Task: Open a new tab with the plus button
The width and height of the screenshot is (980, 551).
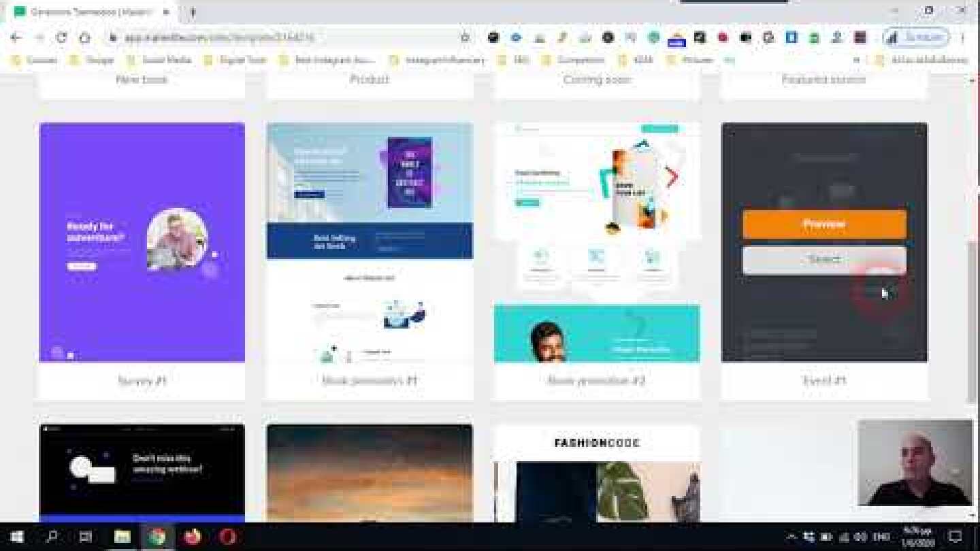Action: click(193, 12)
